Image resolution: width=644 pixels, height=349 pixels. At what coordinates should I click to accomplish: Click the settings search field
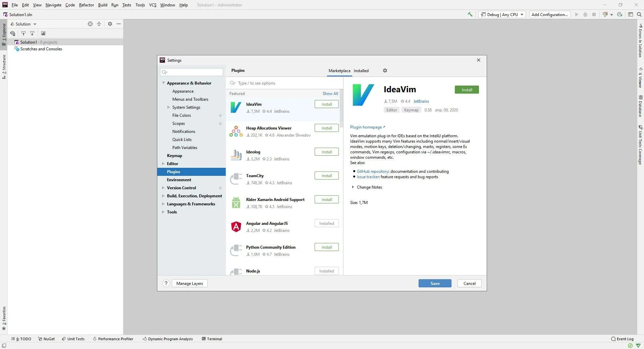192,72
